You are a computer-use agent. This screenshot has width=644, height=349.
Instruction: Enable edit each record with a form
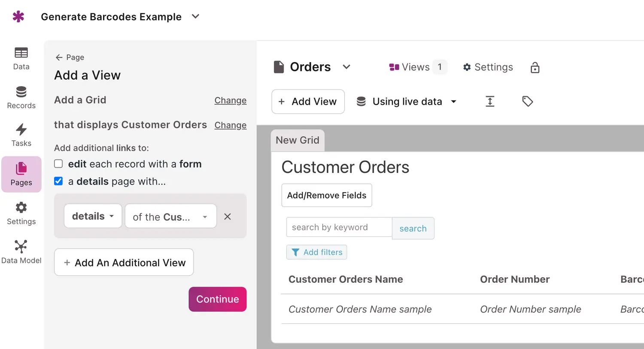click(x=58, y=164)
